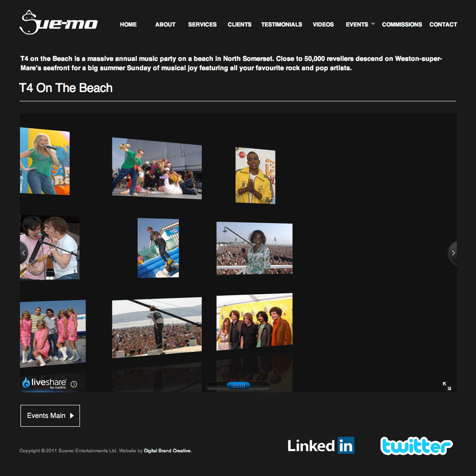Click the copyright 2011 Suemo text
Image resolution: width=476 pixels, height=476 pixels.
click(68, 451)
